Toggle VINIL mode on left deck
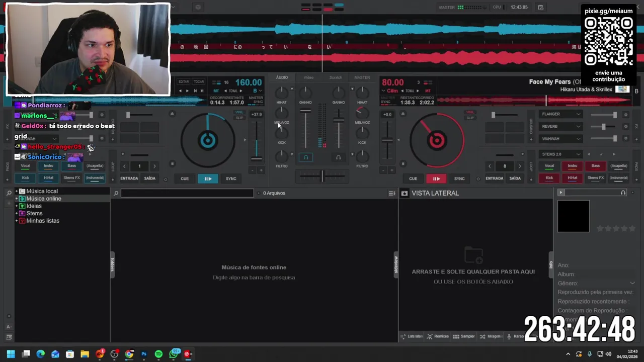644x362 pixels. point(239,112)
